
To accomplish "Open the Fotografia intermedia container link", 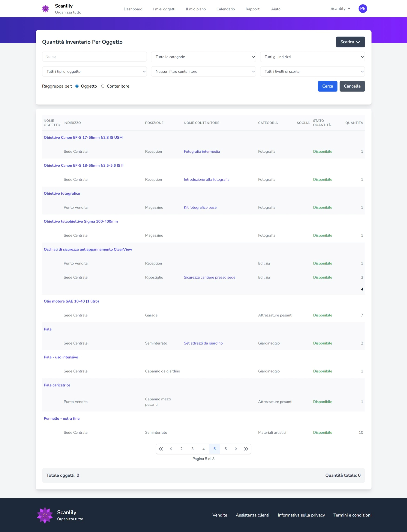I will [x=202, y=152].
